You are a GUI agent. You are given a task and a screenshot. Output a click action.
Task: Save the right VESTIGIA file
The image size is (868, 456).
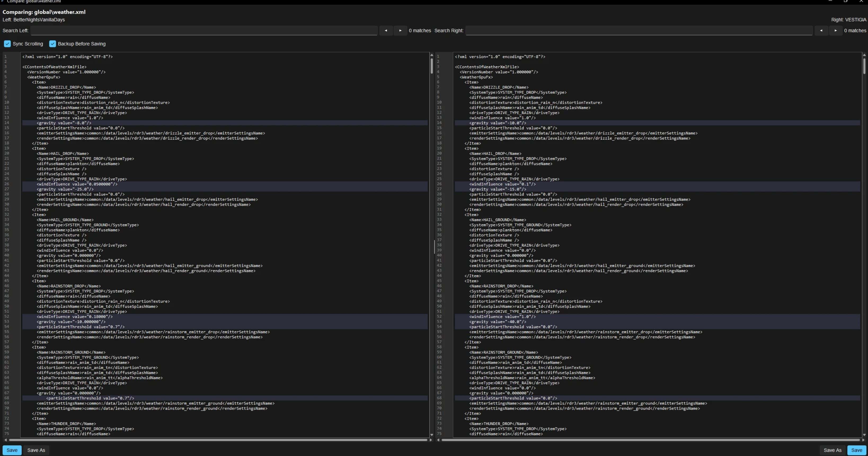click(857, 450)
